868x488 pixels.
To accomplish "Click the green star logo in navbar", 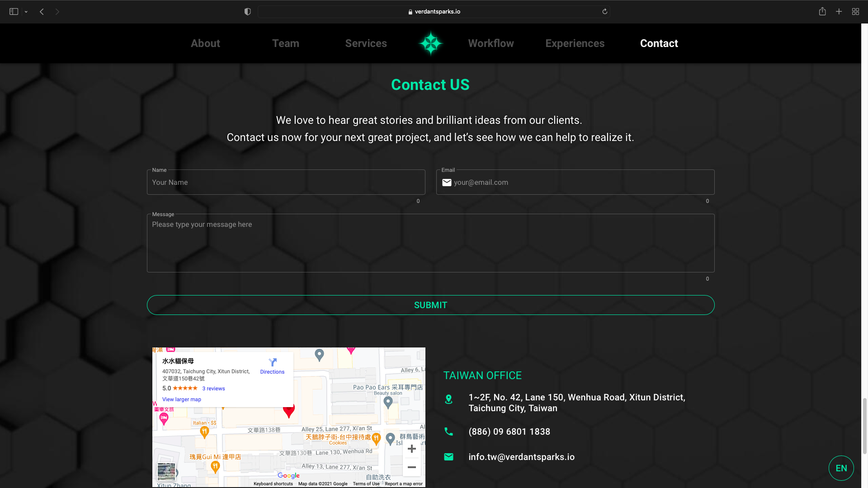I will (430, 43).
